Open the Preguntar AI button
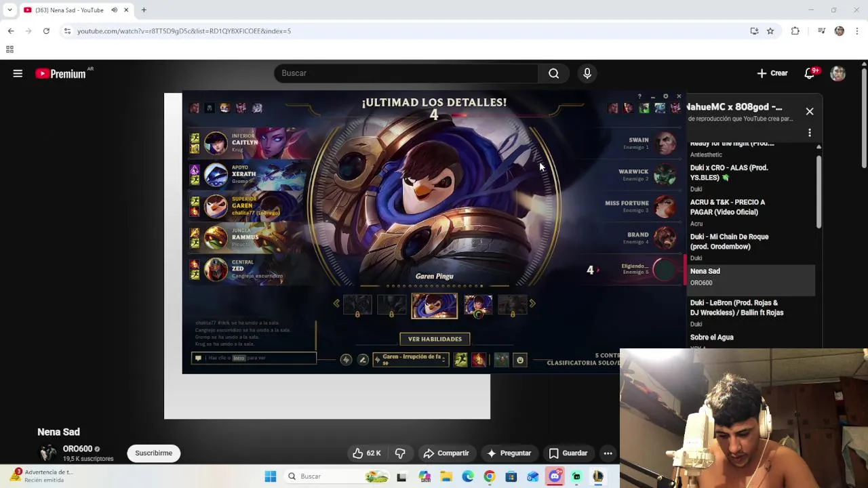Screen dimensions: 868x488 509,453
